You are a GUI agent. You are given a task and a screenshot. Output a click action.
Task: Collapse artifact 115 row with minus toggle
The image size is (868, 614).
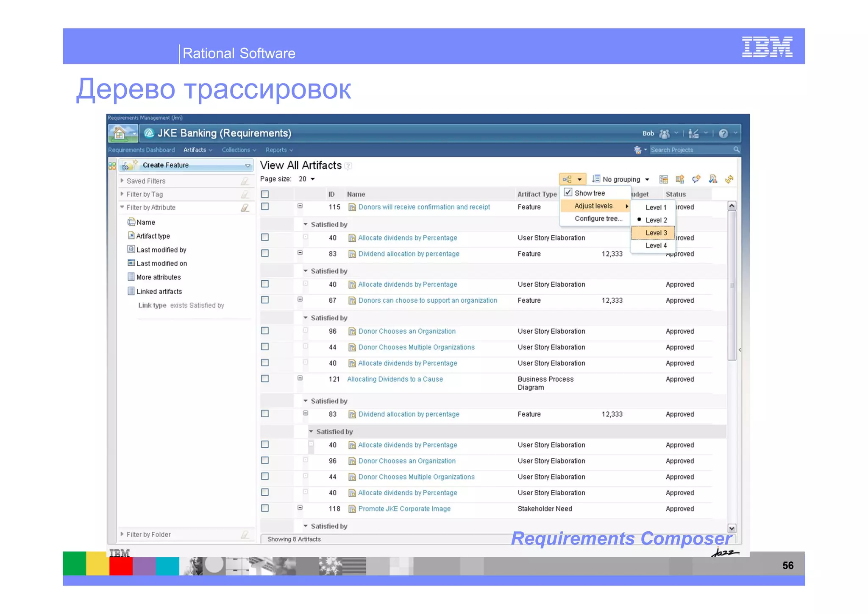tap(300, 206)
